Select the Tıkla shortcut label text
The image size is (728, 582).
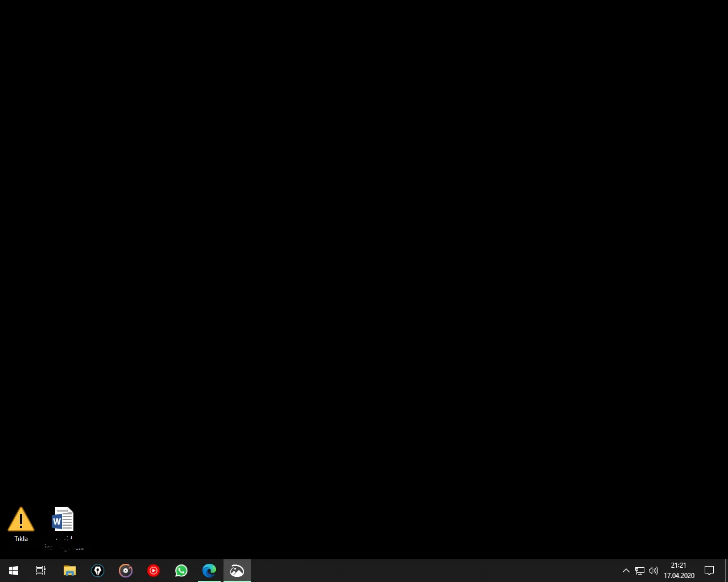(20, 538)
